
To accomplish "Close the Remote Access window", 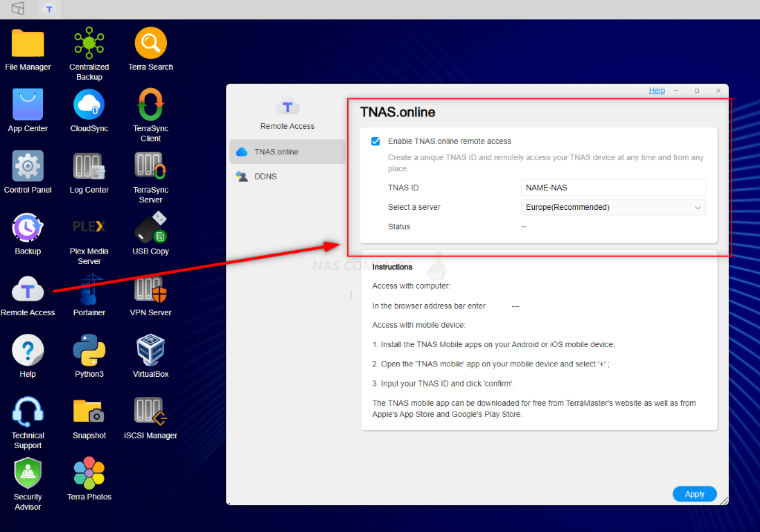I will [x=718, y=91].
